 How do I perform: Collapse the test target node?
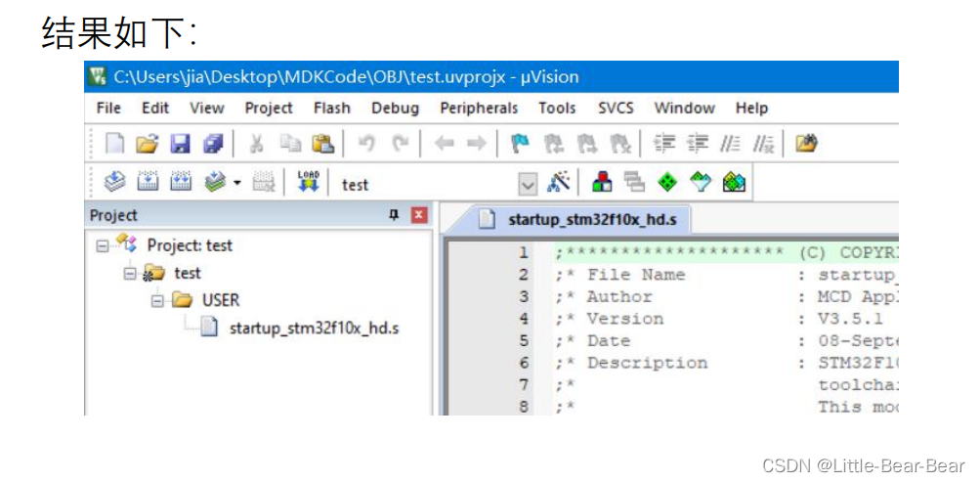[x=130, y=273]
